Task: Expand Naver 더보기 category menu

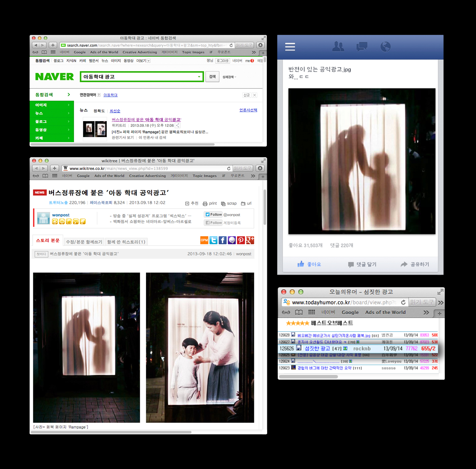Action: click(143, 61)
